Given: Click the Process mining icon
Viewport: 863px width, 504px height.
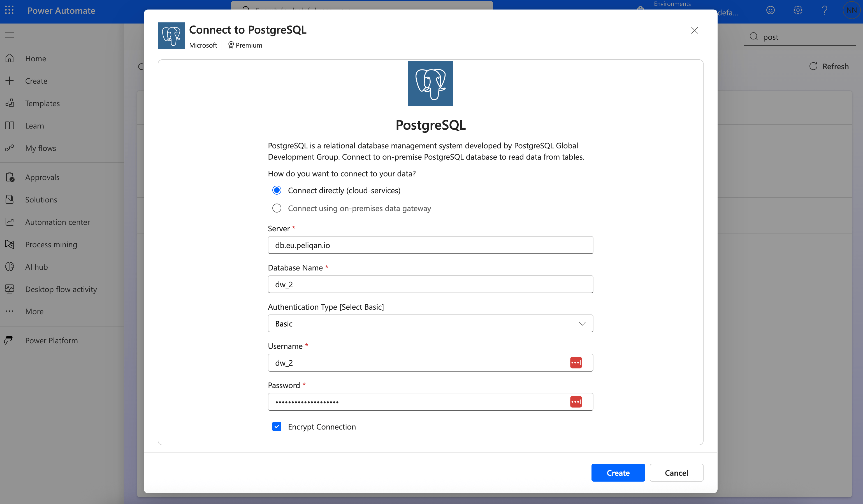Looking at the screenshot, I should pos(10,244).
